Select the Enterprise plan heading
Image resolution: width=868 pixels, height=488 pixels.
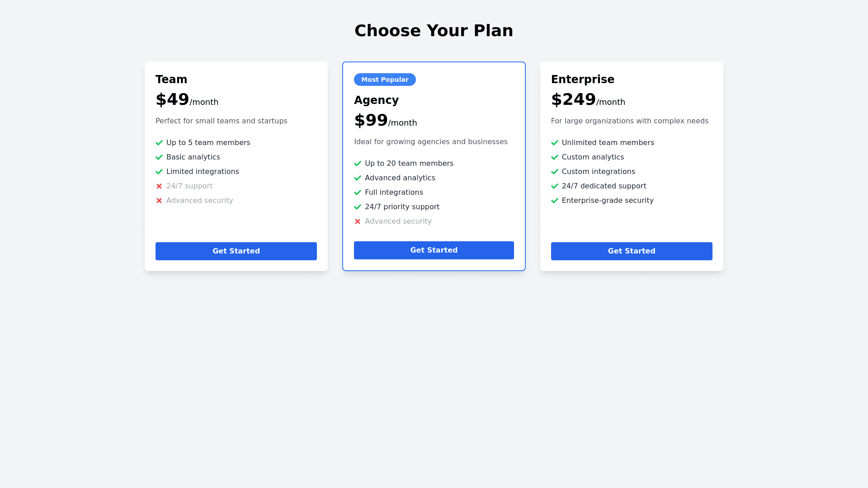coord(582,80)
